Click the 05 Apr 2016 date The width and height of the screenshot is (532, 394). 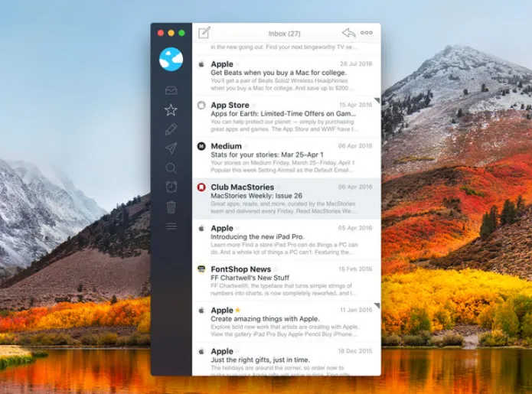355,228
